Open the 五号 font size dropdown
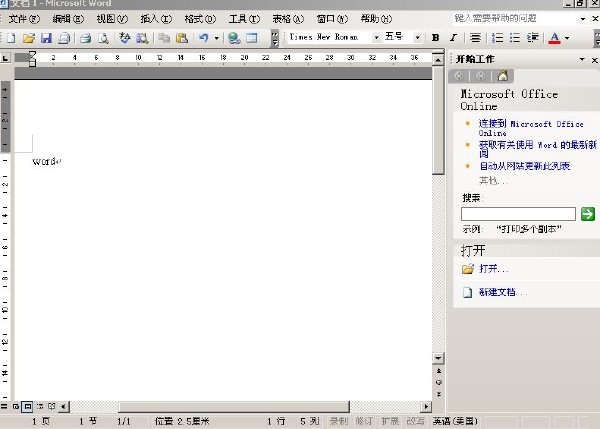 pyautogui.click(x=417, y=38)
